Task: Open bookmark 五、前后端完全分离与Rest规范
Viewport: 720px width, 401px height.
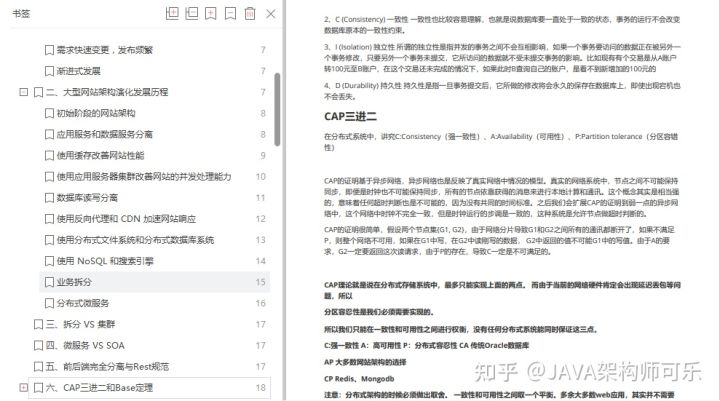Action: (x=107, y=367)
